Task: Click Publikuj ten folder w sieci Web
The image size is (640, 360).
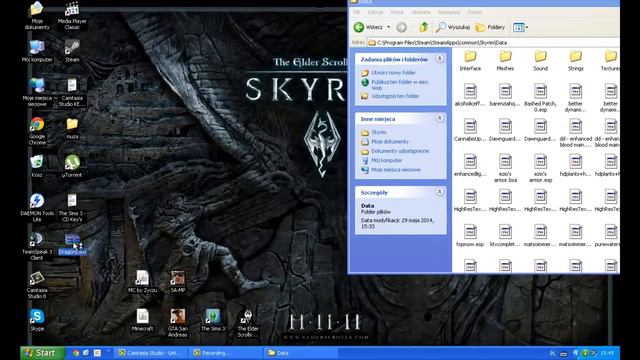Action: pyautogui.click(x=400, y=85)
